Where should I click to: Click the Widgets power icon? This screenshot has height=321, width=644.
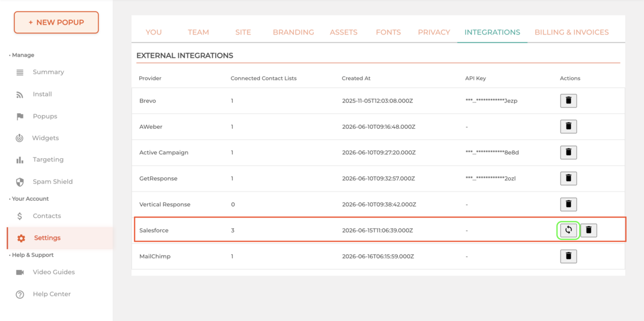click(20, 138)
